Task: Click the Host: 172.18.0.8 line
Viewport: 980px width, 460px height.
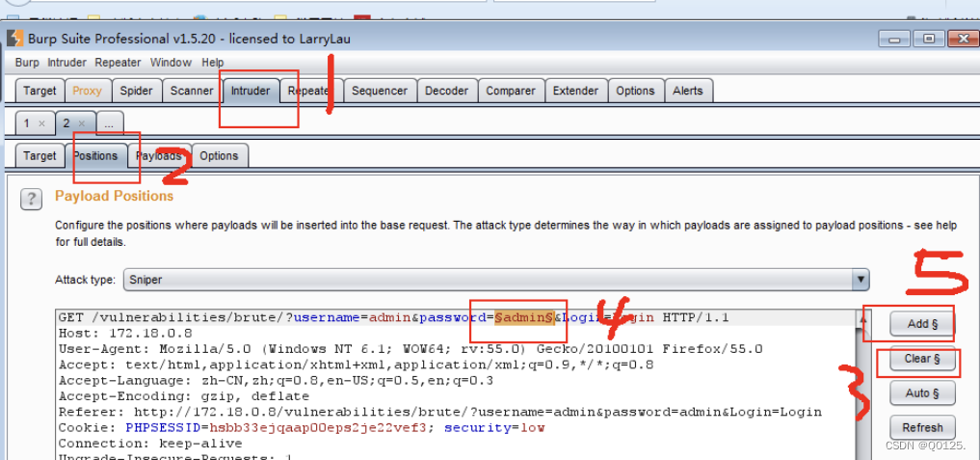Action: 125,333
